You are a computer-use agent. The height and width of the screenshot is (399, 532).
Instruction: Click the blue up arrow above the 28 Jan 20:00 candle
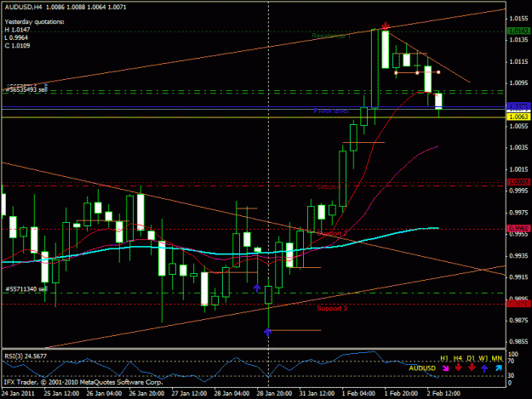tap(257, 288)
